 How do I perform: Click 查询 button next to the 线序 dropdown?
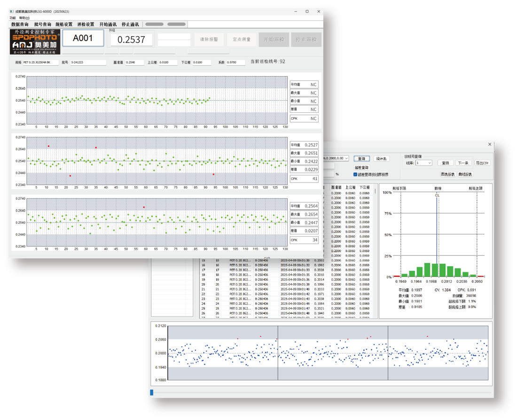[446, 163]
